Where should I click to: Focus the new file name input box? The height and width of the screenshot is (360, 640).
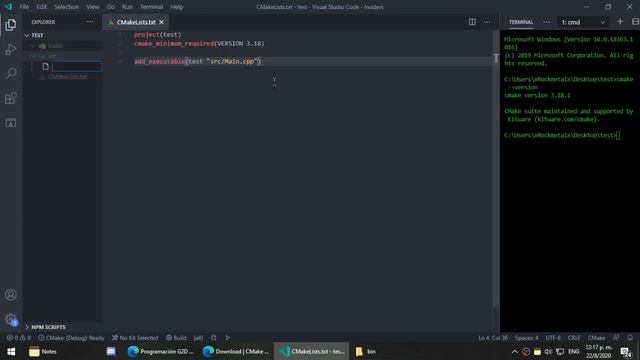(77, 66)
